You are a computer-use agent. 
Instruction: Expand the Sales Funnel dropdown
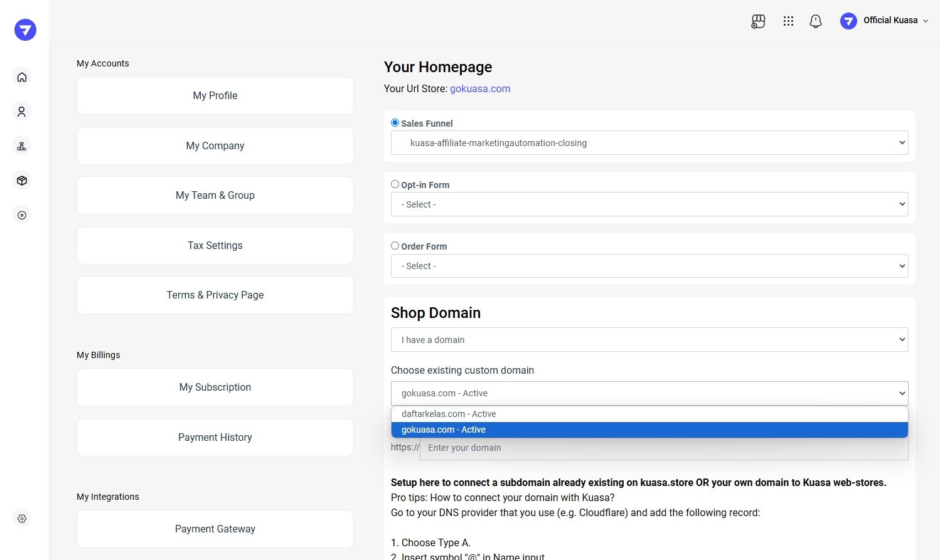coord(649,143)
